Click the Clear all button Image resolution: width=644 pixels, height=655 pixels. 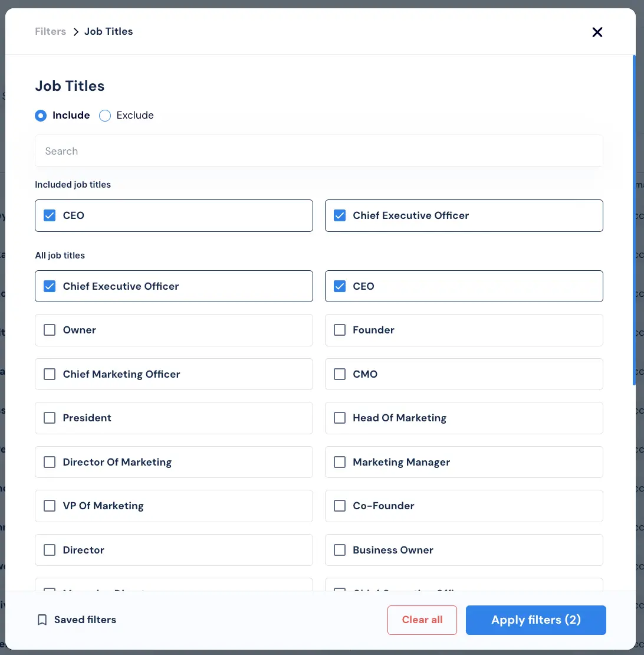[422, 620]
